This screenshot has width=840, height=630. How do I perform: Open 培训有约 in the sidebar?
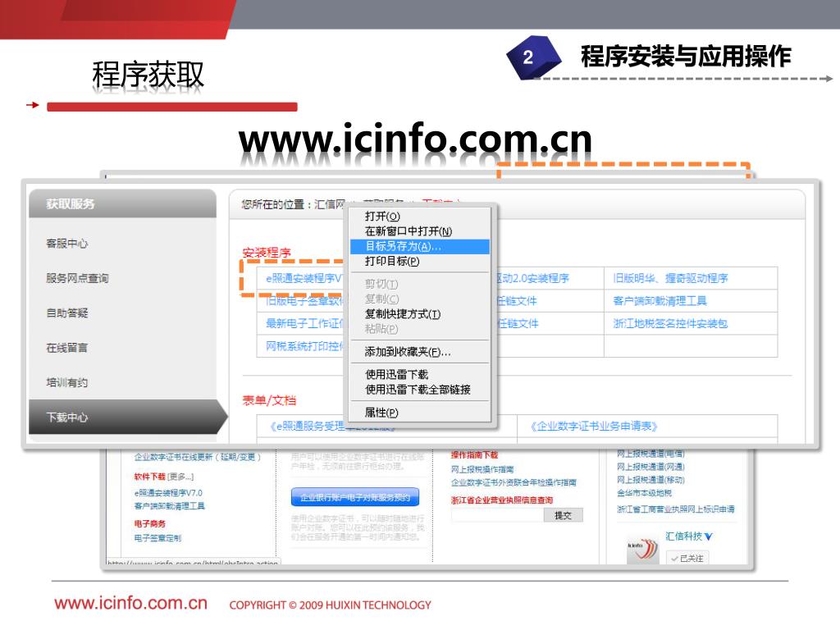coord(67,382)
